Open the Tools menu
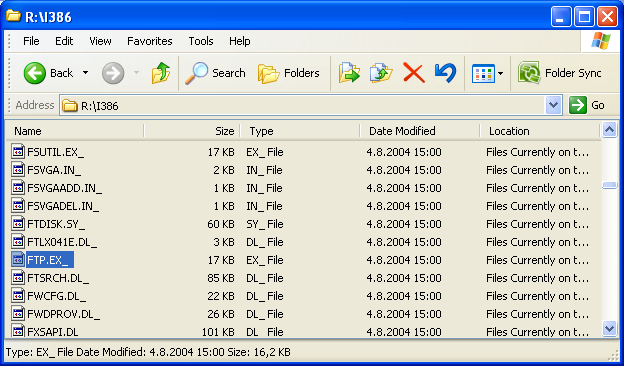Viewport: 624px width, 366px height. pos(201,41)
